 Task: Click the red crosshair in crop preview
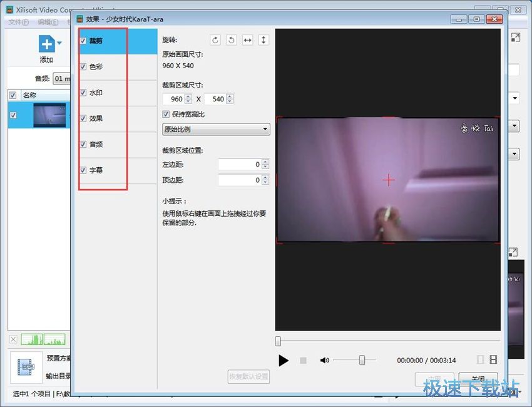389,180
